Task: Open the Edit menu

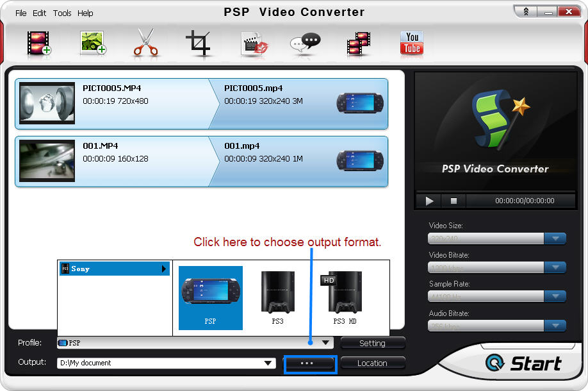Action: coord(39,13)
